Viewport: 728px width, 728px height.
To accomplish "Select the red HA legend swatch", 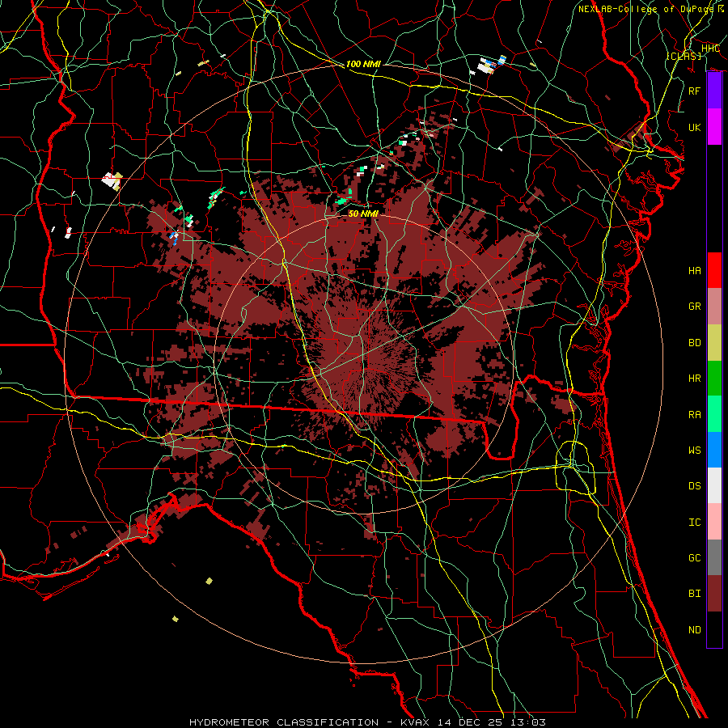I will [x=714, y=270].
